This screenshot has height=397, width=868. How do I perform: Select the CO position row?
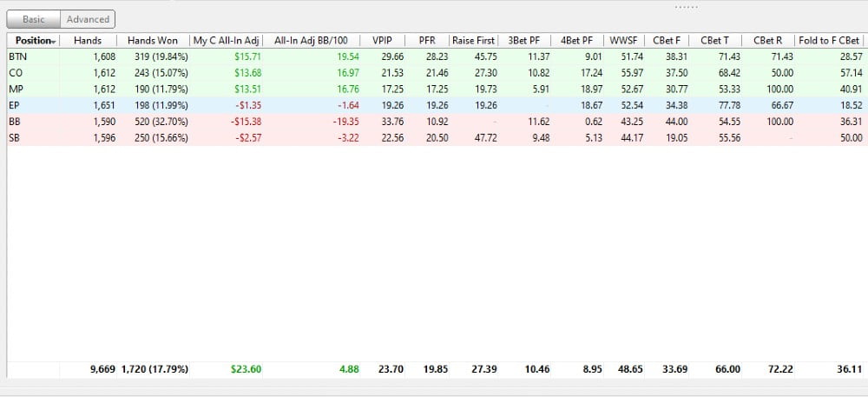[x=436, y=72]
